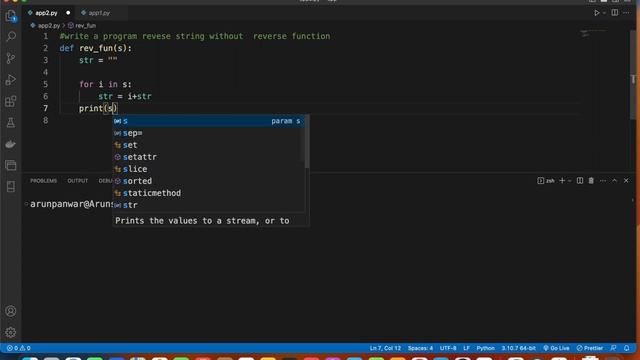Viewport: 640px width, 360px height.
Task: Change language mode 'Python'
Action: 485,348
